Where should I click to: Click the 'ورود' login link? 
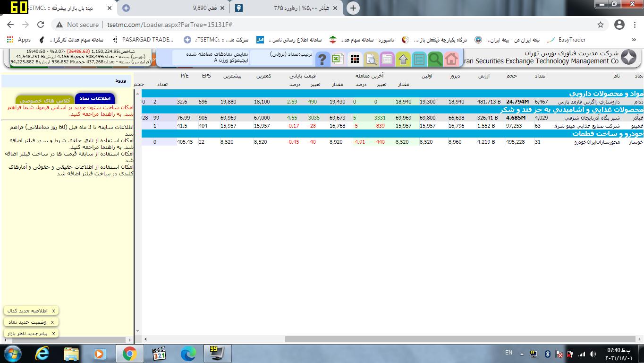120,81
